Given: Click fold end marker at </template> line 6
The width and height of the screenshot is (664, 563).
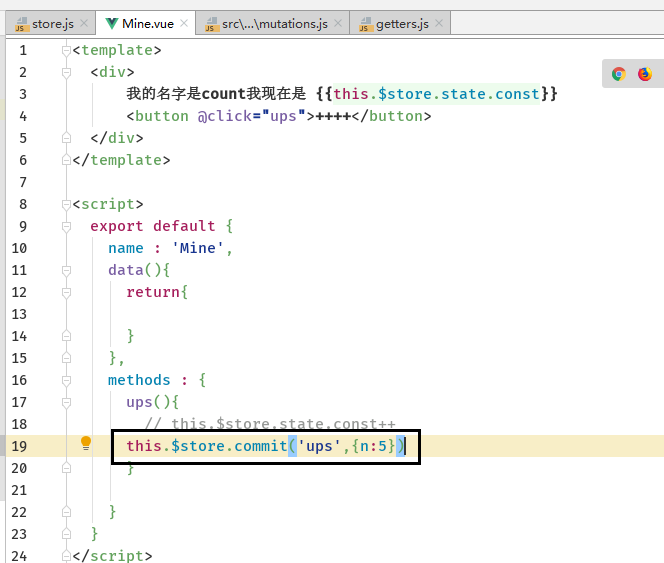Looking at the screenshot, I should tap(66, 160).
